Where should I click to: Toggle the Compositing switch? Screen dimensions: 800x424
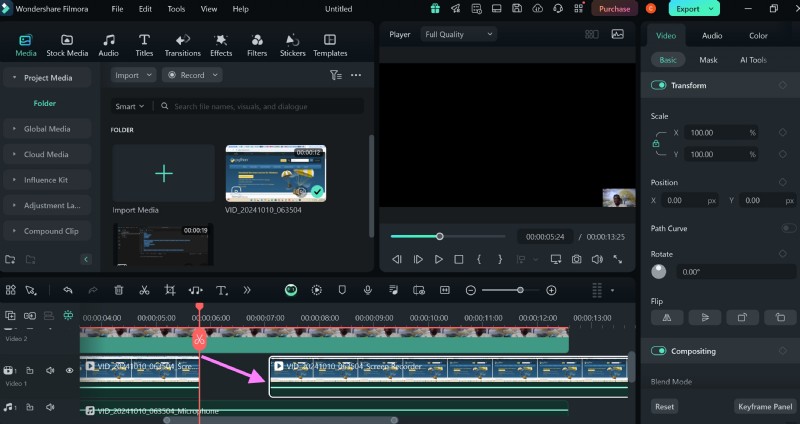(658, 351)
